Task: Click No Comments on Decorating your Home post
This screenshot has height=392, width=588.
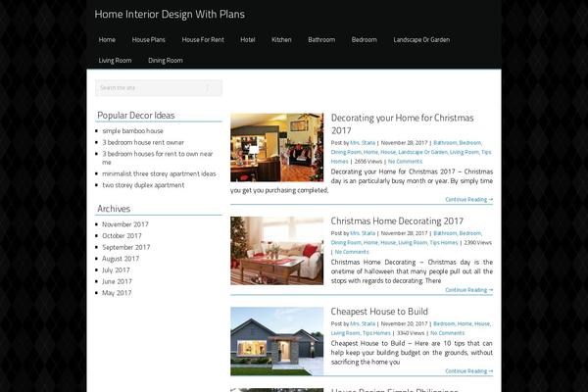Action: (x=405, y=162)
